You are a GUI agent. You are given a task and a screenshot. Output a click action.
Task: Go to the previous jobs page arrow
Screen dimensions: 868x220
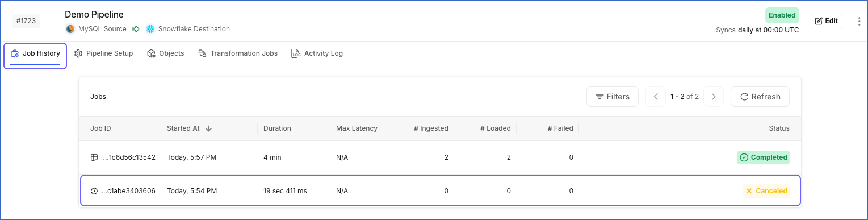pyautogui.click(x=656, y=97)
